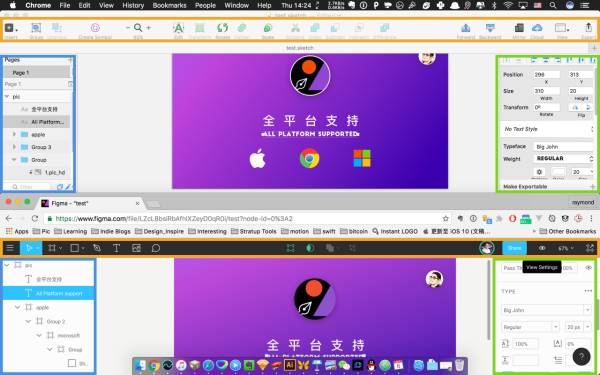
Task: Select the Image tool in Figma toolbar
Action: pyautogui.click(x=136, y=248)
